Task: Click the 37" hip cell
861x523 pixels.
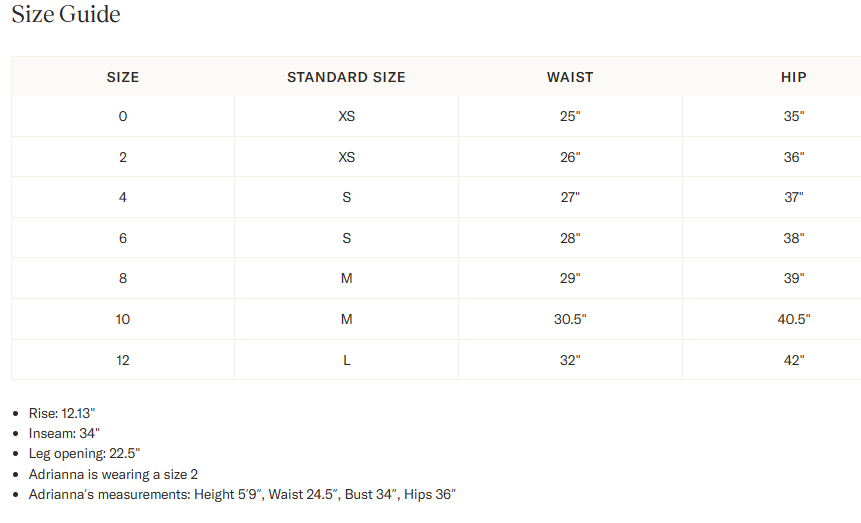Action: click(794, 197)
